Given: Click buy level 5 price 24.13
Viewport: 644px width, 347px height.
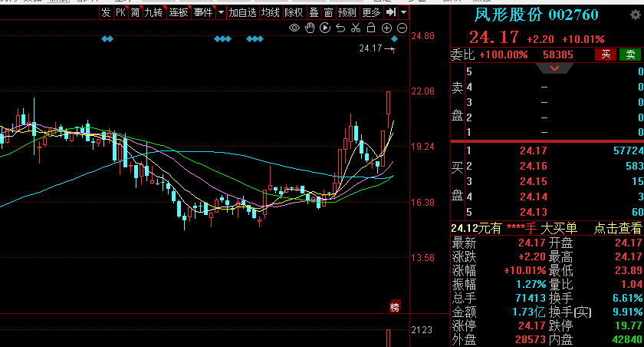Looking at the screenshot, I should point(534,212).
